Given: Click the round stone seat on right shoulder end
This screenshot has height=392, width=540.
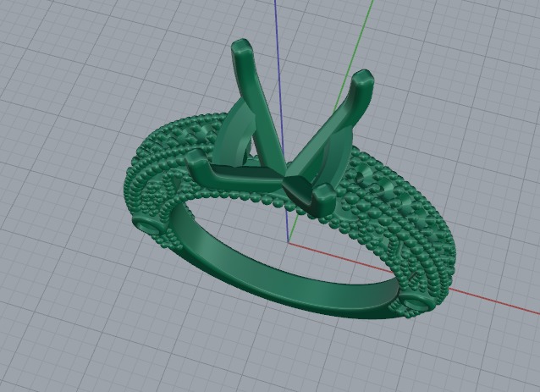Looking at the screenshot, I should (416, 304).
